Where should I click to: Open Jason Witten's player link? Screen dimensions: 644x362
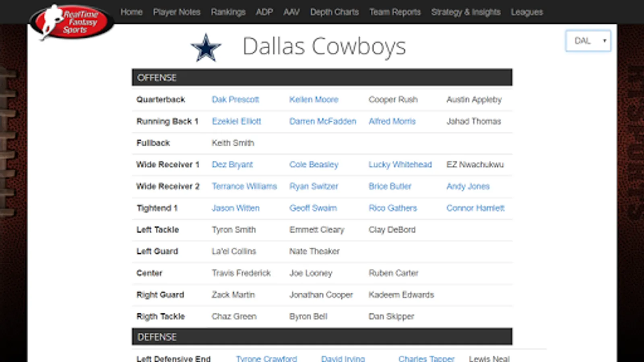(236, 208)
